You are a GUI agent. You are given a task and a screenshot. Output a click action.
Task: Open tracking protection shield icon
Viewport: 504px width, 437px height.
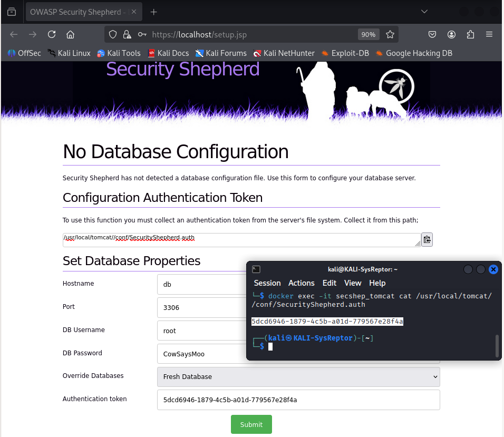[x=113, y=34]
